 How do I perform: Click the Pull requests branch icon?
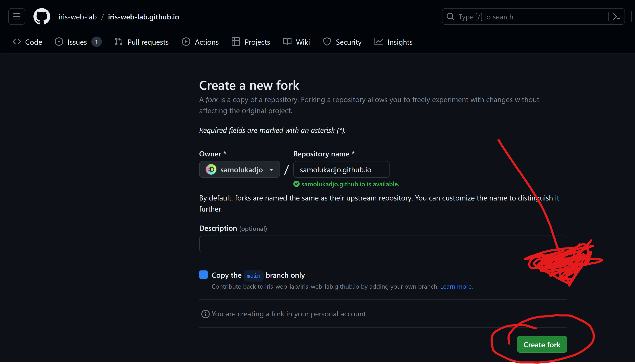[119, 42]
